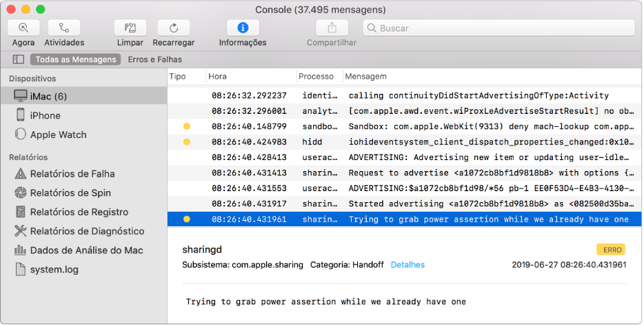
Task: Click the spinner icon for Relatórios de Spin
Action: tap(21, 193)
